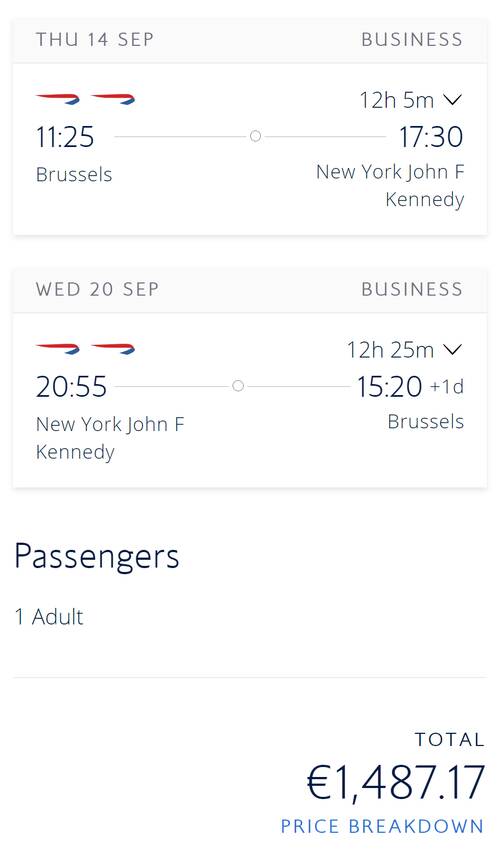Viewport: 500px width, 856px height.
Task: Click outbound BUSINESS cabin label
Action: 412,40
